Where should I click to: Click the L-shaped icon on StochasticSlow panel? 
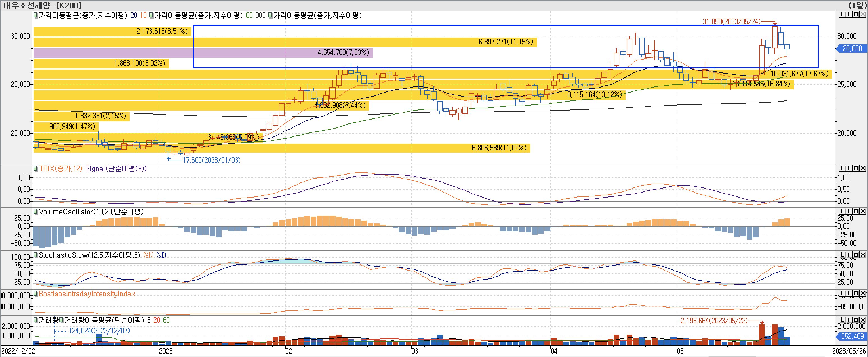(843, 255)
